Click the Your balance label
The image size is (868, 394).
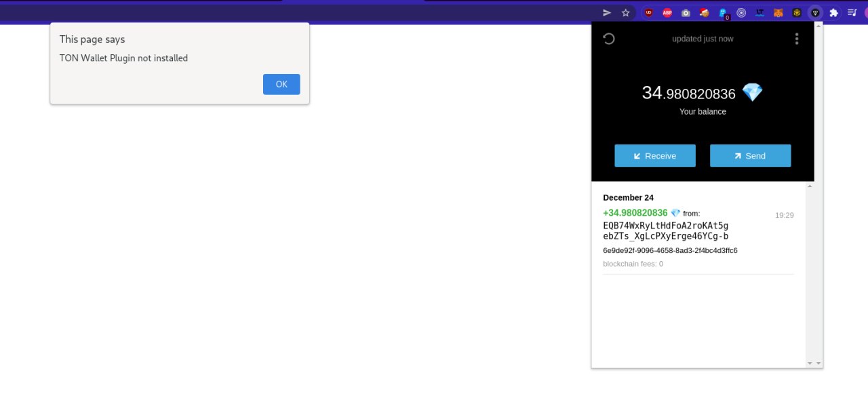(x=703, y=111)
